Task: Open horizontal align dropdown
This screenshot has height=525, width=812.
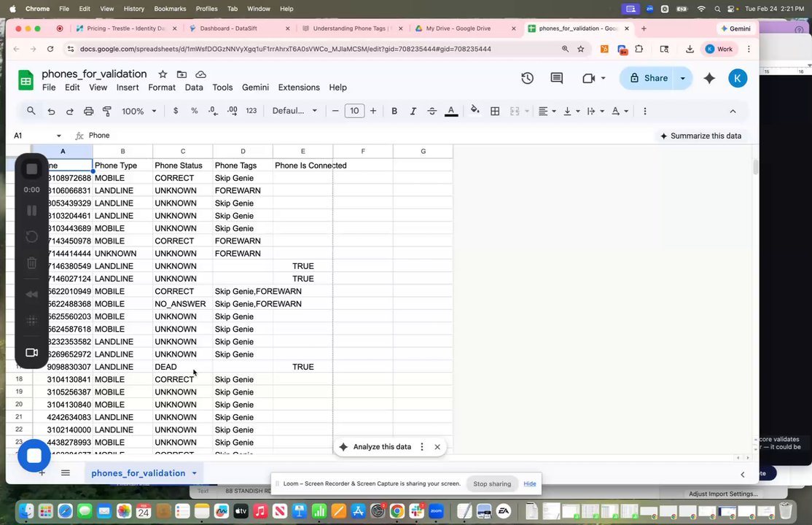Action: tap(547, 111)
